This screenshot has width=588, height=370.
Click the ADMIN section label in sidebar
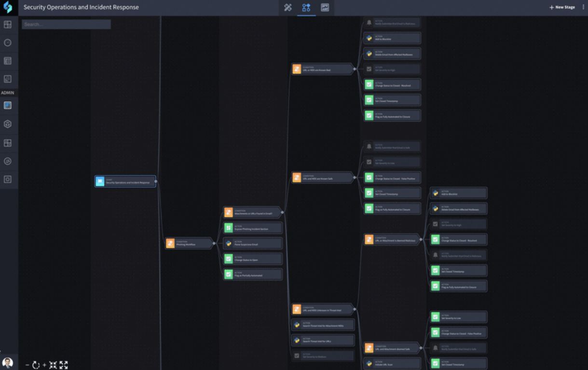(x=8, y=93)
